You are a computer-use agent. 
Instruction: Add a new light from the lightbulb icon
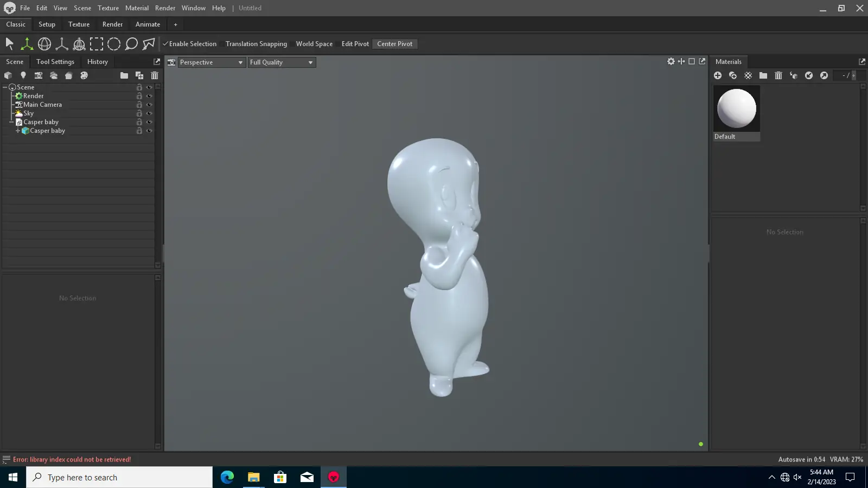pos(23,75)
